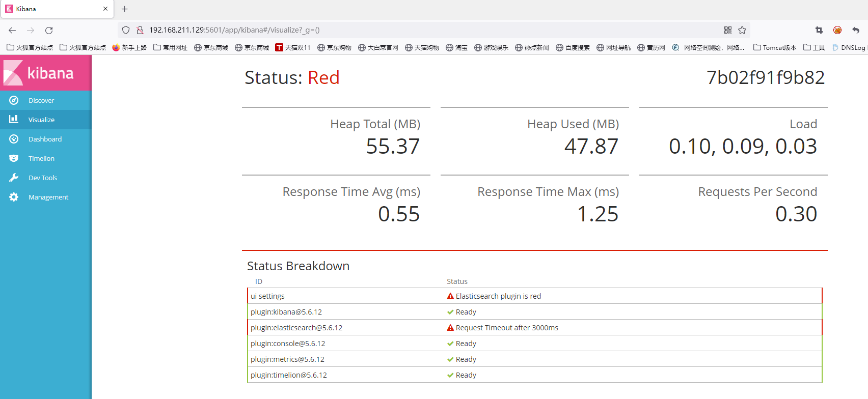Click the server ID 7b02f91f9b82
Viewport: 868px width, 399px height.
pos(766,77)
